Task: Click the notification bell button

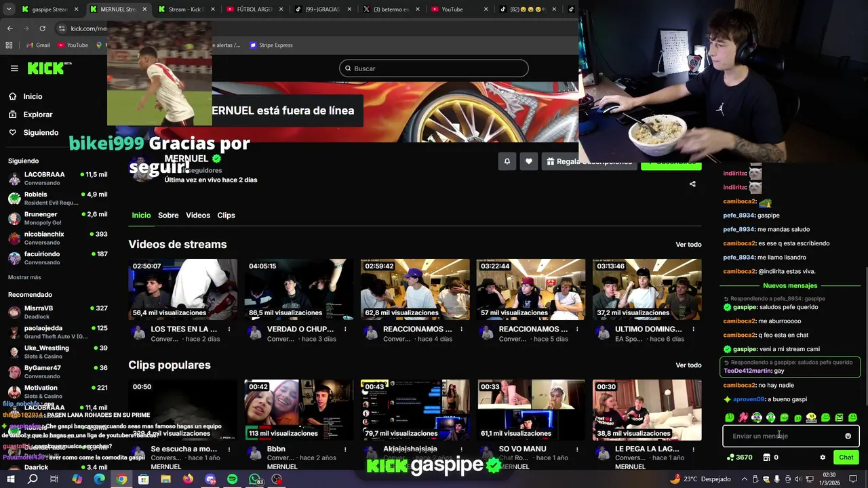Action: (x=507, y=161)
